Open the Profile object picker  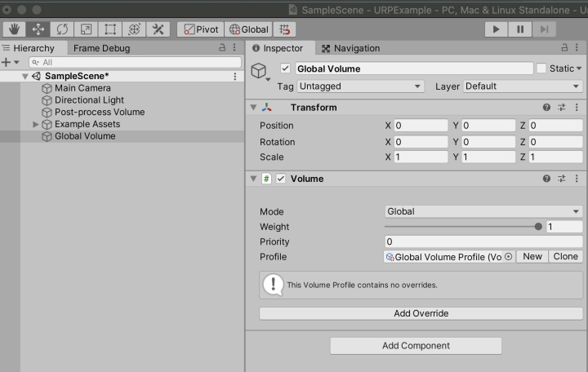coord(508,257)
